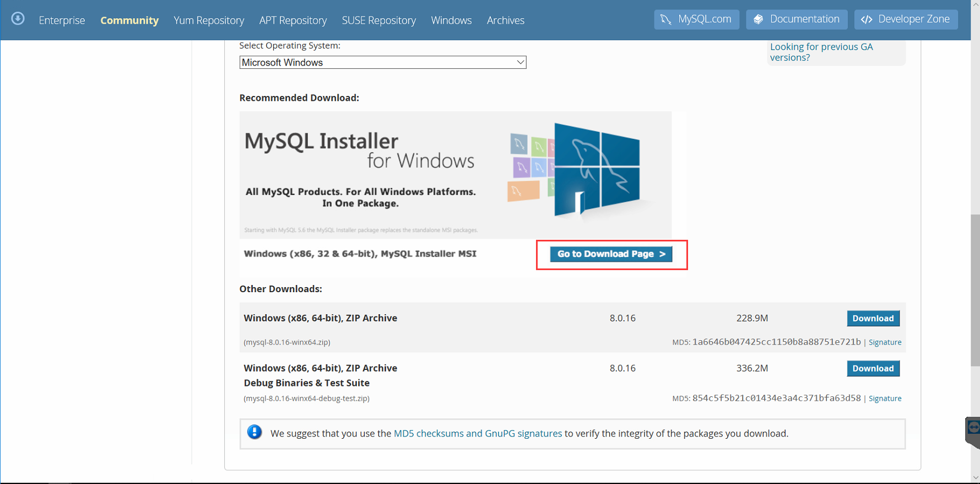This screenshot has height=484, width=980.
Task: Open the Archives navigation item
Action: [x=506, y=20]
